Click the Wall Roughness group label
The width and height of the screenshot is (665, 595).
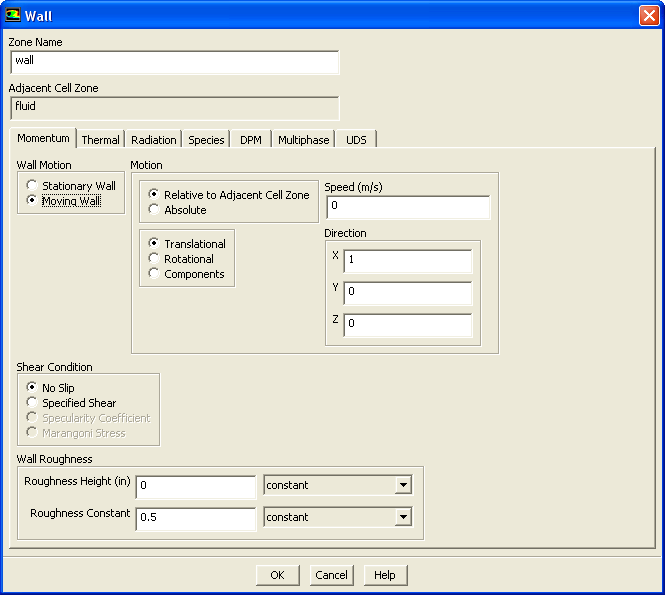coord(54,459)
